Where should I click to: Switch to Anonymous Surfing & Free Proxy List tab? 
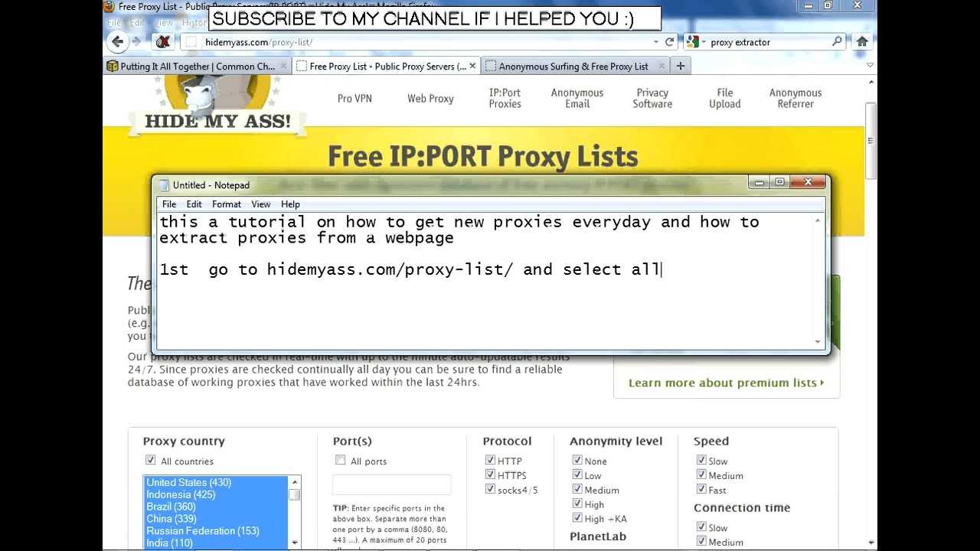(x=574, y=67)
